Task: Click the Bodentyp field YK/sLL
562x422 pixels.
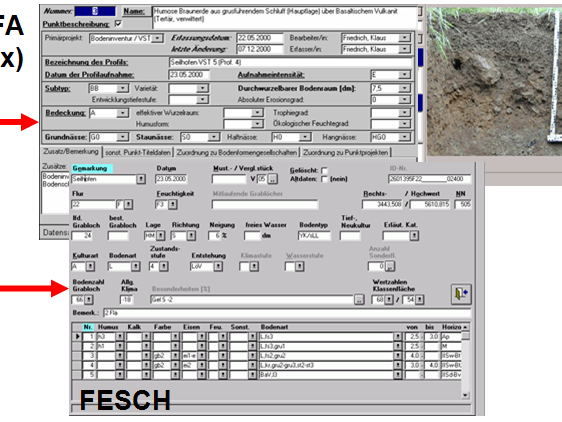Action: point(314,236)
